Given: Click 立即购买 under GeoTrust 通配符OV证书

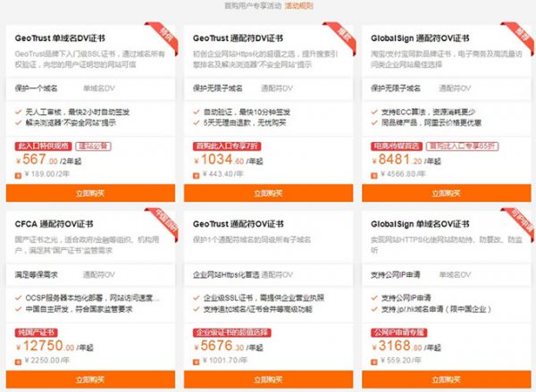Looking at the screenshot, I should click(268, 379).
